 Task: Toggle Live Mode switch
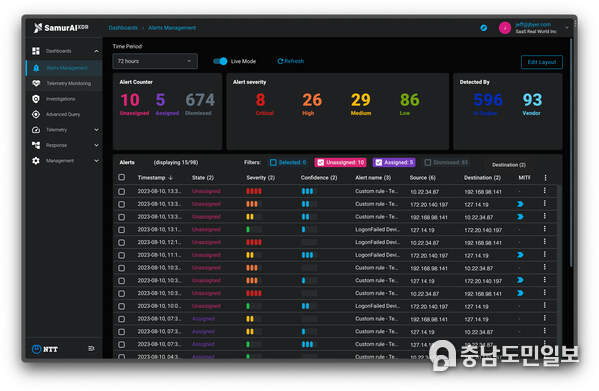220,61
